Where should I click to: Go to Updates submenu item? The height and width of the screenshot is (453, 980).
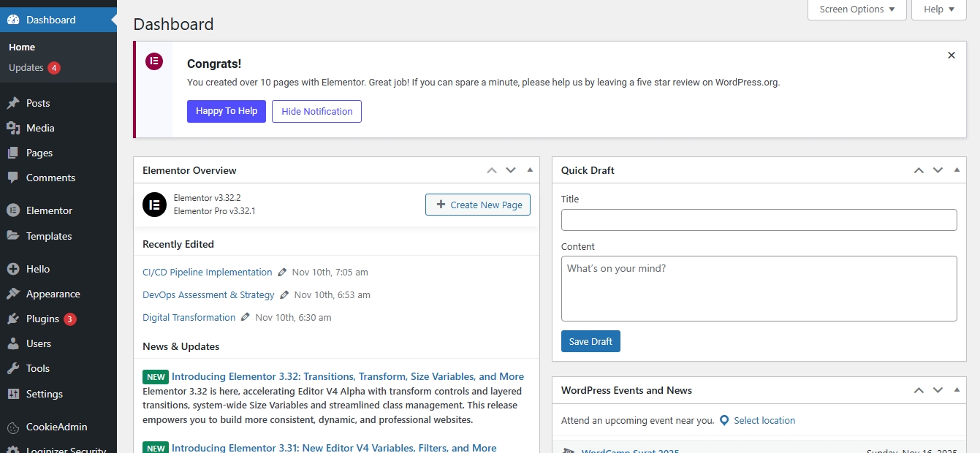pos(26,67)
